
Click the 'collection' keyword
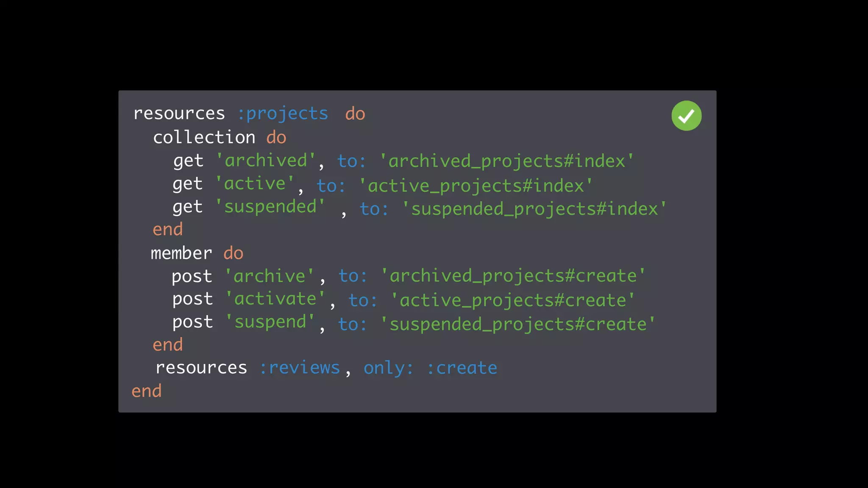coord(204,137)
